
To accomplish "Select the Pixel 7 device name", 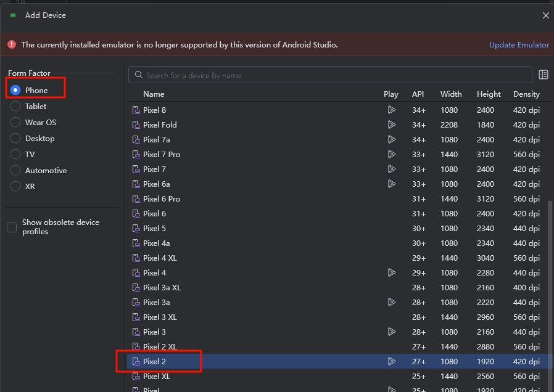I will pyautogui.click(x=154, y=169).
